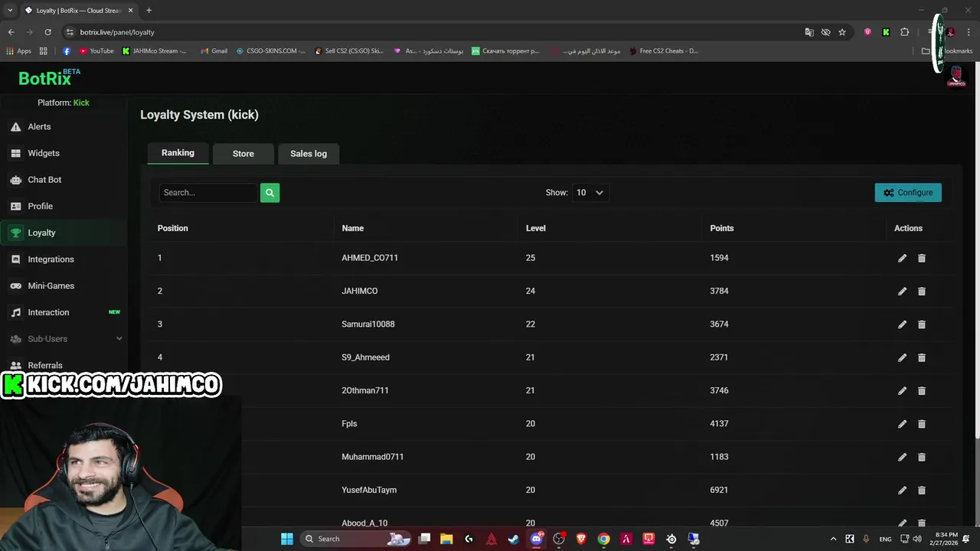This screenshot has width=980, height=551.
Task: Edit 2Othman711's entry
Action: pos(902,391)
